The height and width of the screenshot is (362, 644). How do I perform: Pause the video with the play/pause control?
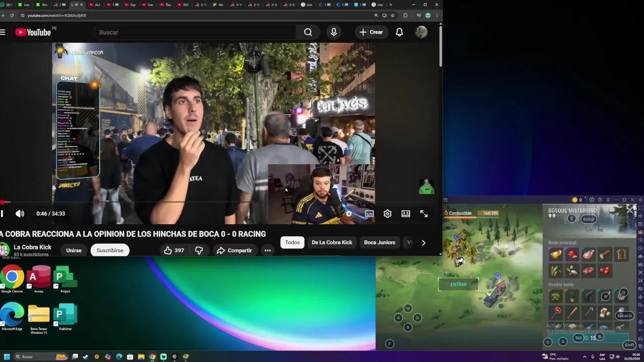point(2,214)
